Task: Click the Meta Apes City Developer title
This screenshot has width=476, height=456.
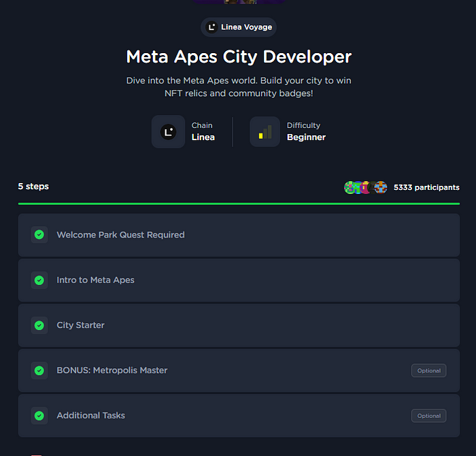Action: (239, 56)
